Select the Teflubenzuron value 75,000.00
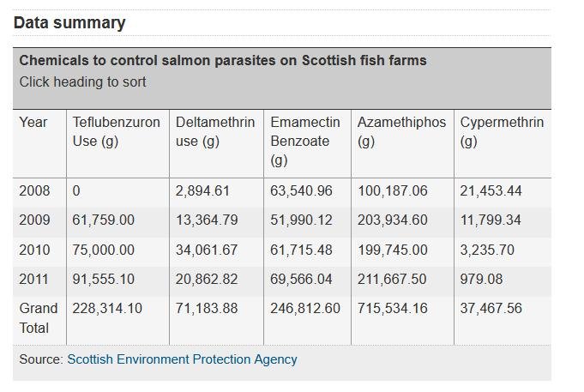 104,250
